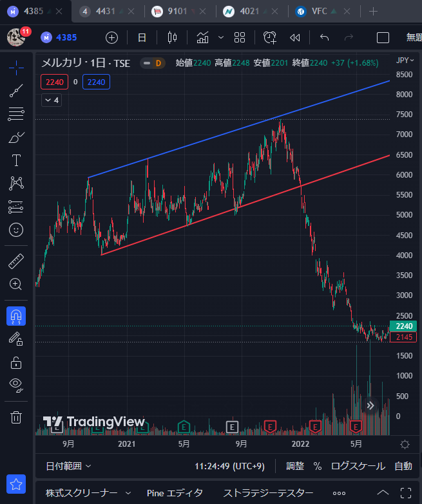The image size is (422, 504).
Task: Toggle ログスケール log scale
Action: tap(358, 466)
